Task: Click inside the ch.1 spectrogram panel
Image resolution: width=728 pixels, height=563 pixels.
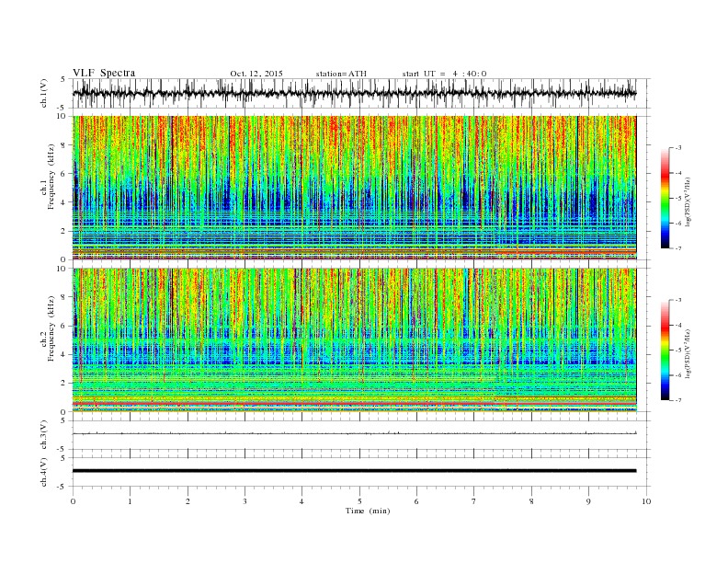Action: (354, 188)
